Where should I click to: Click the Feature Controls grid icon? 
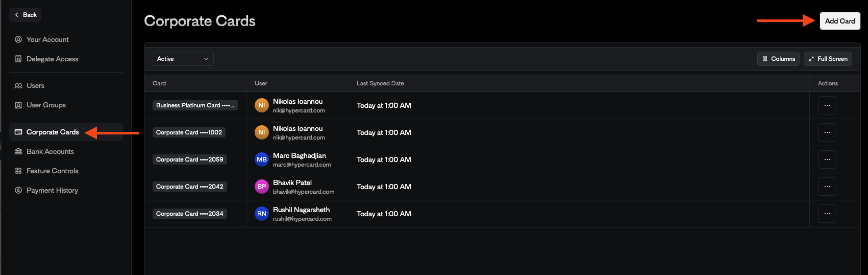click(18, 171)
